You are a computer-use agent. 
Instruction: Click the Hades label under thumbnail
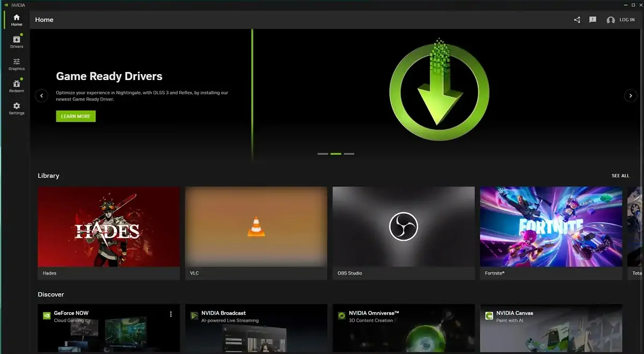point(49,273)
